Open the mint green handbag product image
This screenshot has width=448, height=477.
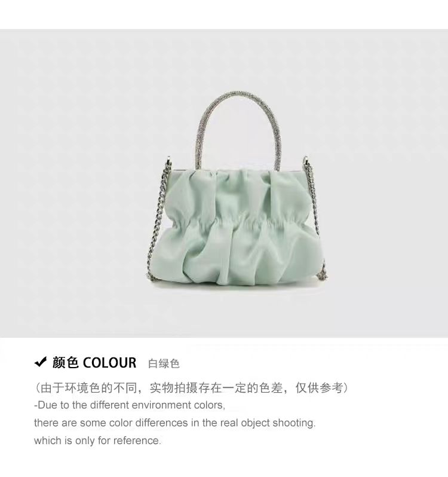coord(237,189)
